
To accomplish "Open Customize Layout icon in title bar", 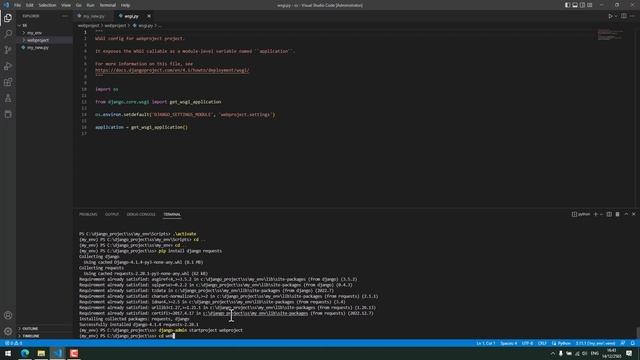I will pyautogui.click(x=590, y=5).
